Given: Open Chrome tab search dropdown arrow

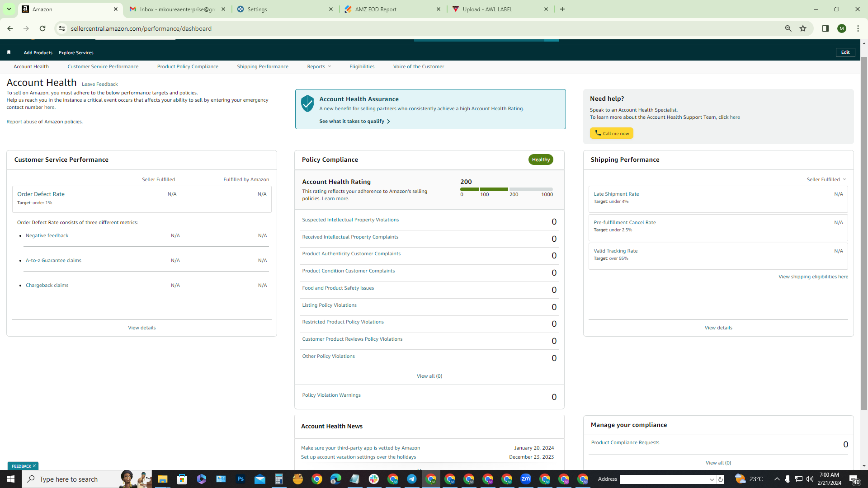Looking at the screenshot, I should click(x=9, y=9).
